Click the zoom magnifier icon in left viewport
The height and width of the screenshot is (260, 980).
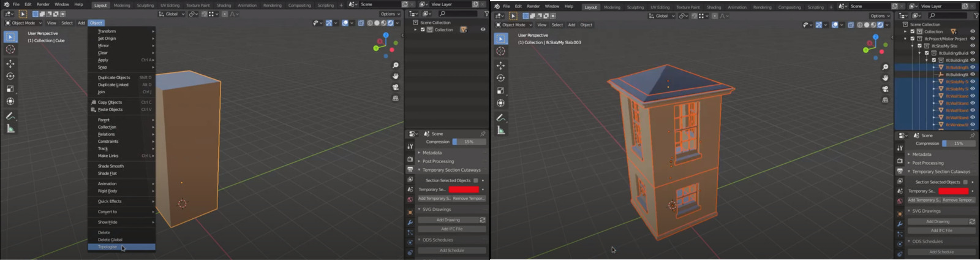(396, 65)
